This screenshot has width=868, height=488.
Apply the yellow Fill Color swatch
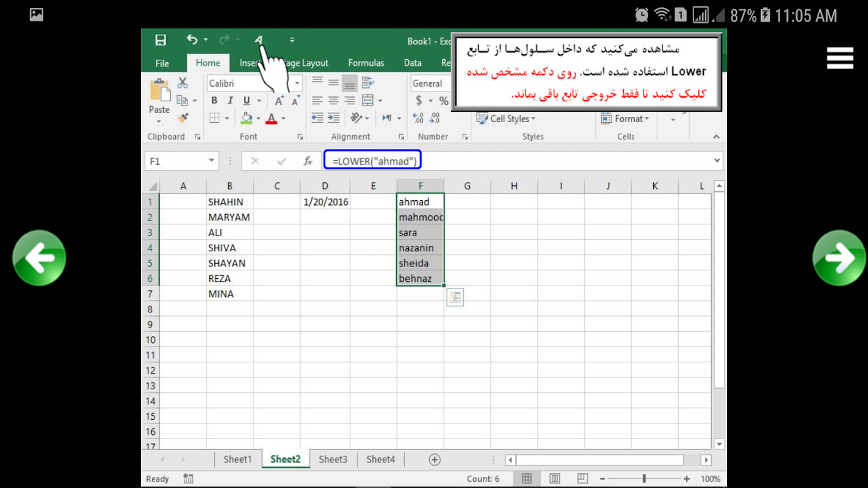tap(247, 118)
